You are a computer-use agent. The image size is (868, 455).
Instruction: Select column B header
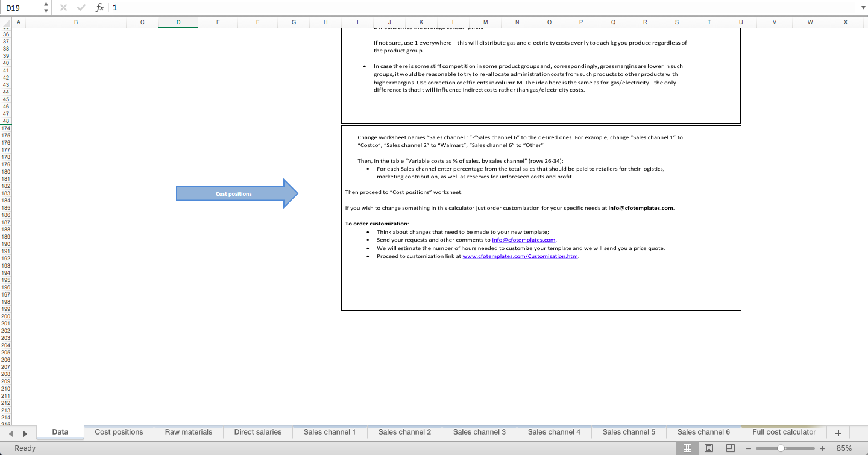(x=75, y=22)
